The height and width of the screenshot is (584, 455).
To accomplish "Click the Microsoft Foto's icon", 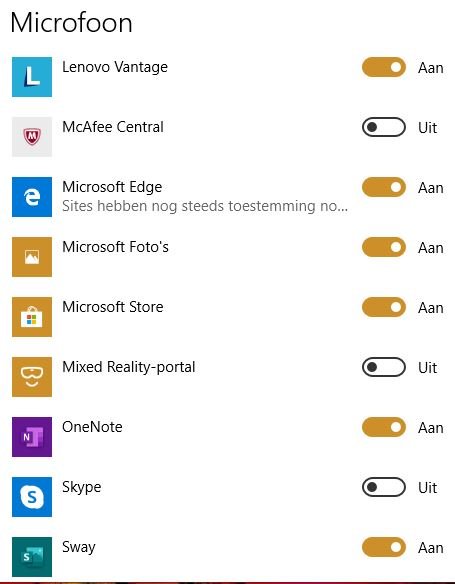I will tap(32, 257).
